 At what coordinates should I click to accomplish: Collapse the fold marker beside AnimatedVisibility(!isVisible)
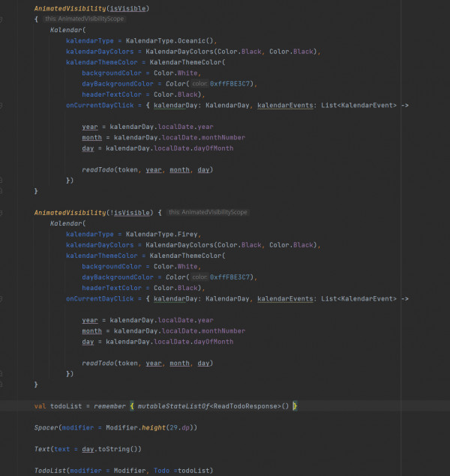(x=1, y=213)
